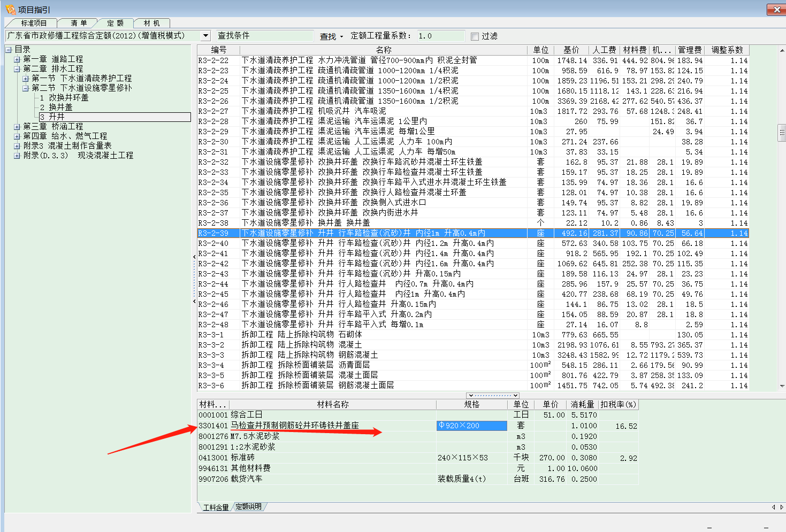Switch to the 标准项目 tab
786x532 pixels.
click(x=33, y=23)
